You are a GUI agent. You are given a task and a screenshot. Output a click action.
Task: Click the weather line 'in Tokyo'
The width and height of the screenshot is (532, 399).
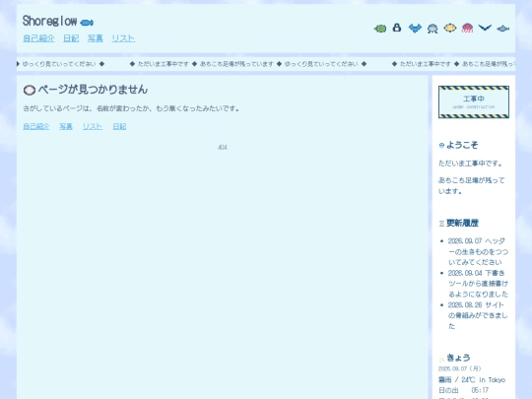pyautogui.click(x=472, y=380)
